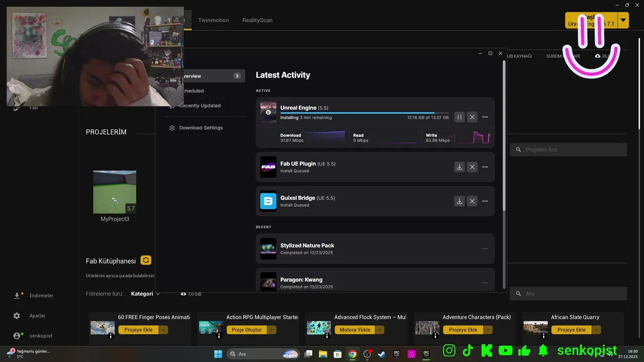Switch to the RealityScan tab
The image size is (644, 362).
257,20
